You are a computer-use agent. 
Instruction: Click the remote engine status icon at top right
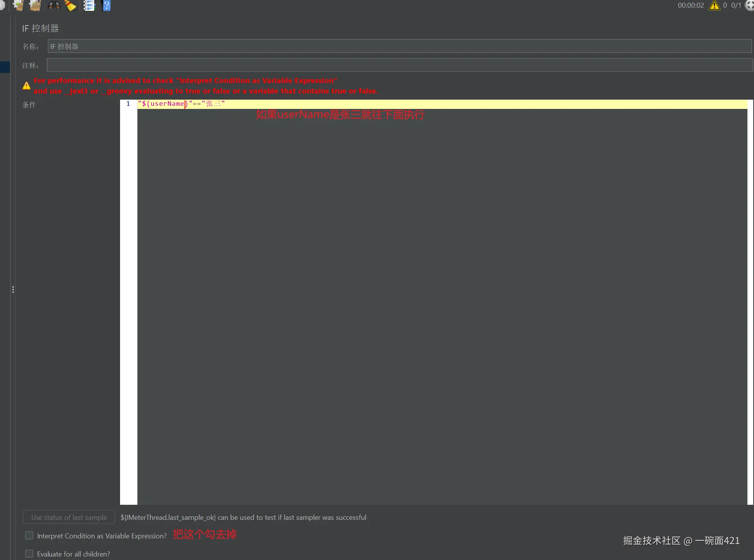[x=750, y=5]
